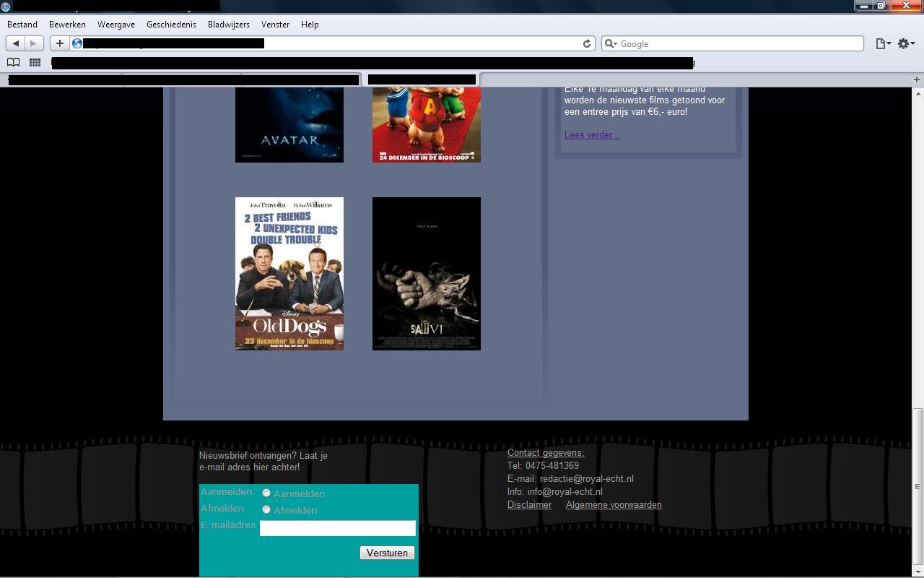
Task: Open the Old Dogs movie poster
Action: [289, 274]
